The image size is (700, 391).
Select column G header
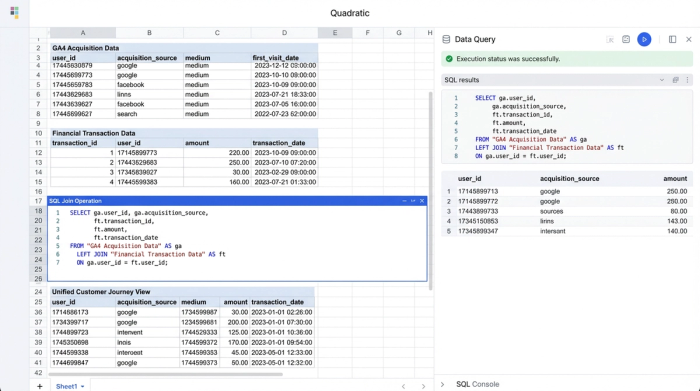tap(399, 33)
